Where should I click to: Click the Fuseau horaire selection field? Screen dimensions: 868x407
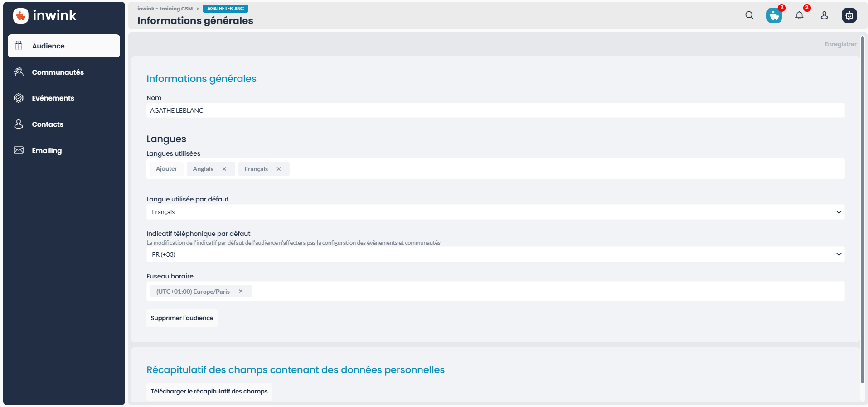click(x=495, y=291)
